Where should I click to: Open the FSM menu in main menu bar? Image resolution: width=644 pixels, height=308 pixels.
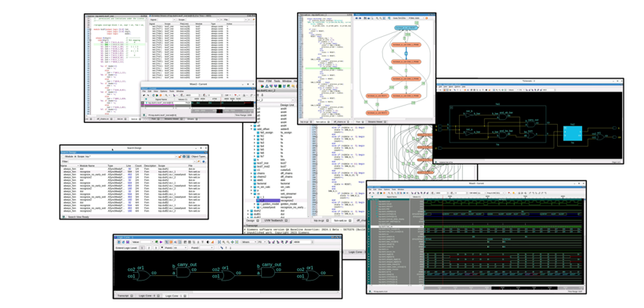click(269, 81)
